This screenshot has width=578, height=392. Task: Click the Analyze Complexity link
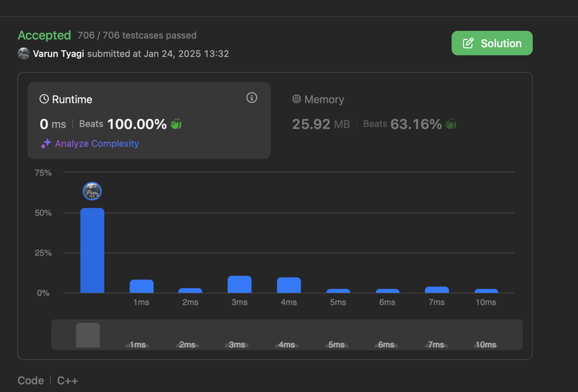click(97, 144)
